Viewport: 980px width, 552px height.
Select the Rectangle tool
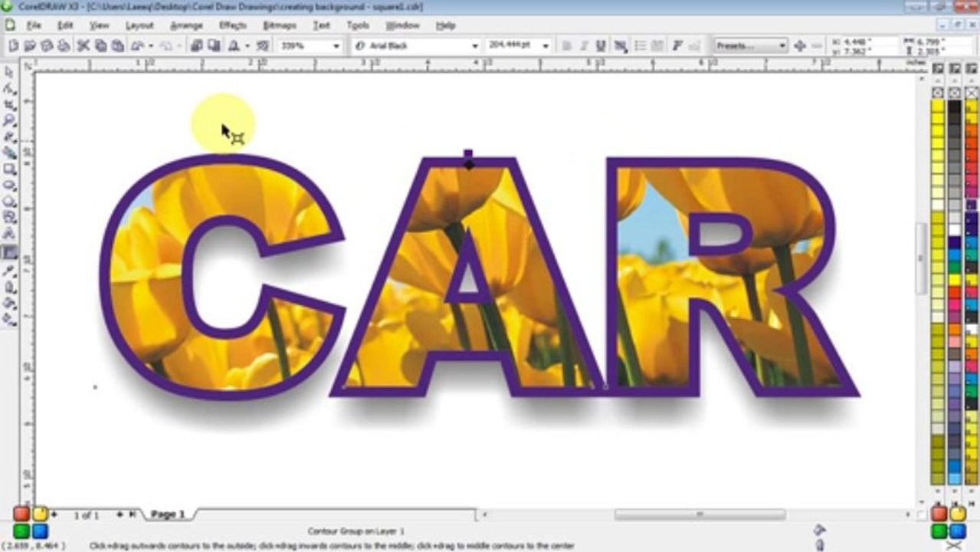click(x=9, y=169)
